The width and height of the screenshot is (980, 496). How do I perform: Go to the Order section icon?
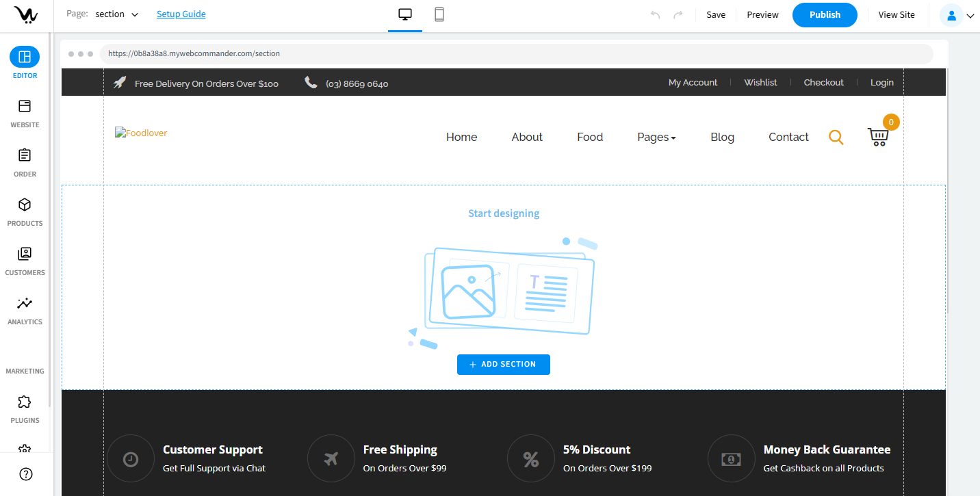(x=25, y=155)
